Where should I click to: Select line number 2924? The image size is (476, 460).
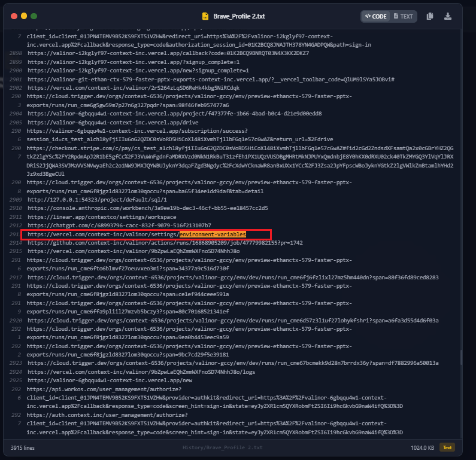pos(16,372)
